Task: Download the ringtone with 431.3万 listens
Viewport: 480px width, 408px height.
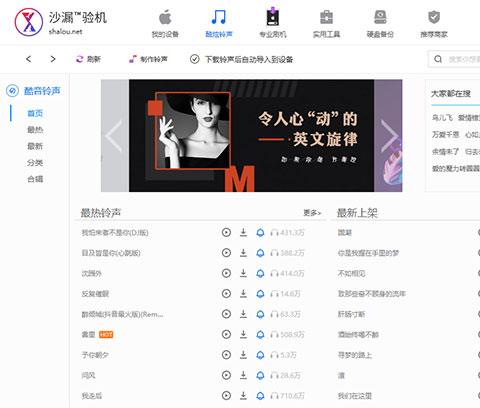Action: point(243,232)
